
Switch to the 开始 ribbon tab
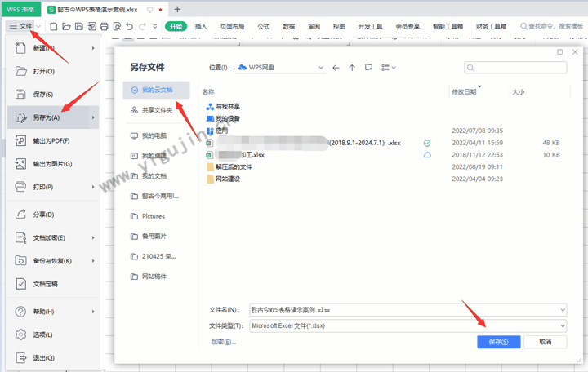[x=176, y=26]
